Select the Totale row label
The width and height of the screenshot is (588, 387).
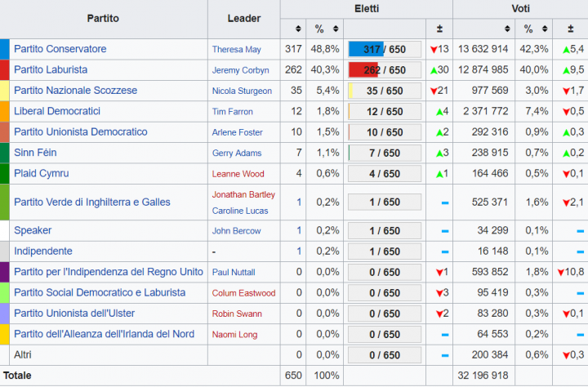[x=17, y=376]
